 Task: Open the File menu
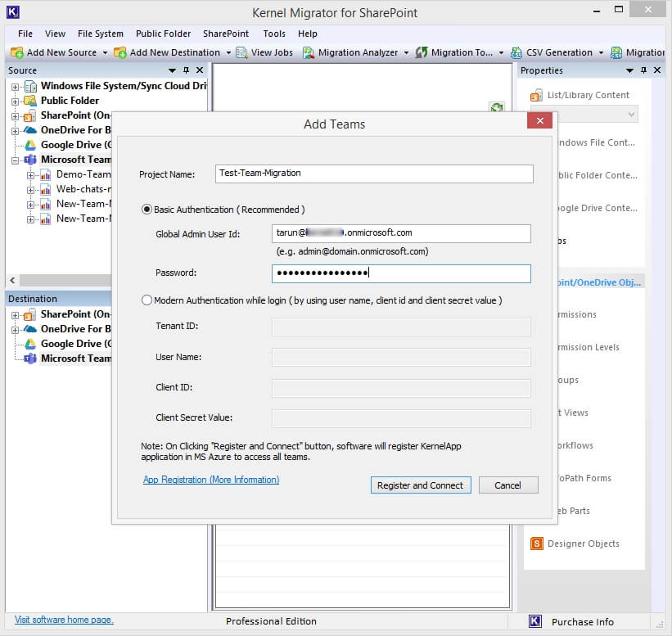25,34
